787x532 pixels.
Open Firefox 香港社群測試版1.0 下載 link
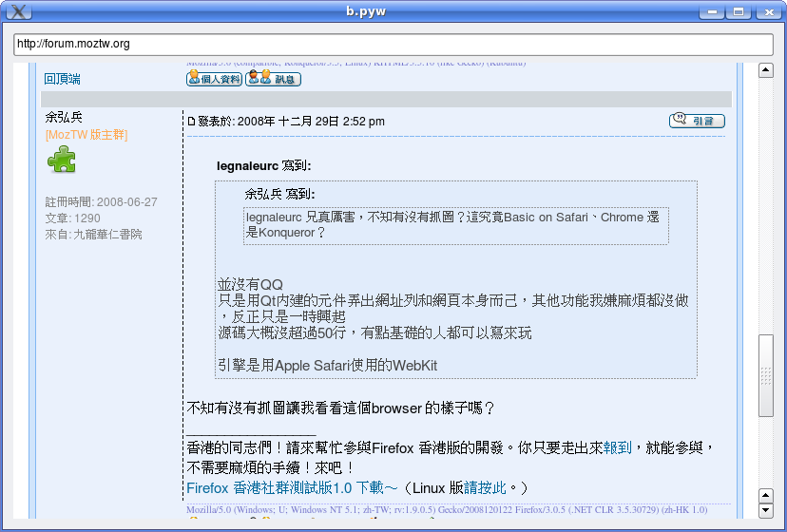pyautogui.click(x=292, y=488)
